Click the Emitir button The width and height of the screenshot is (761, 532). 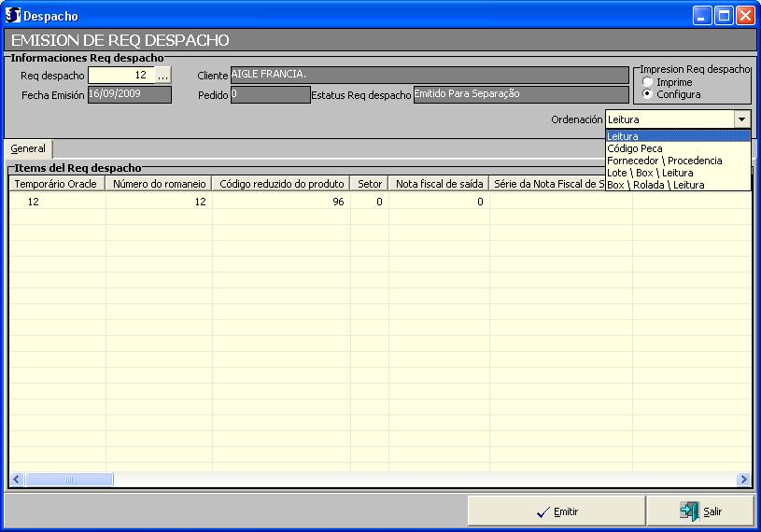(557, 511)
